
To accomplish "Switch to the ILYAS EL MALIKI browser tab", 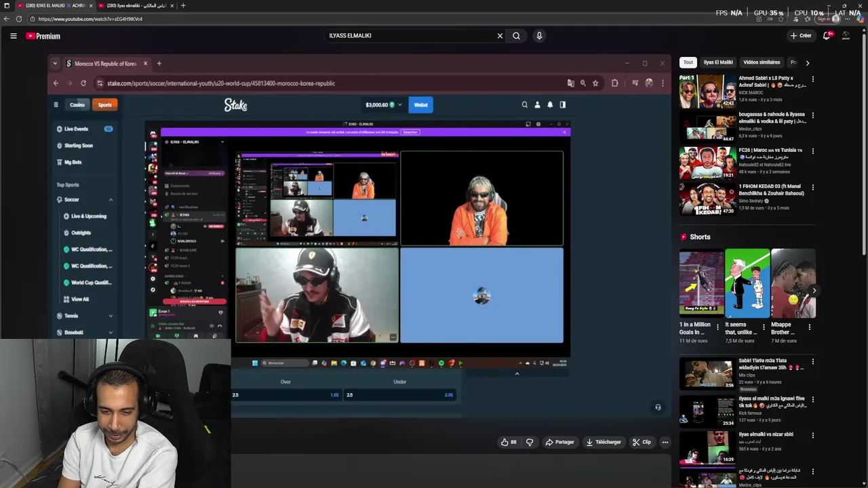I will tap(54, 5).
